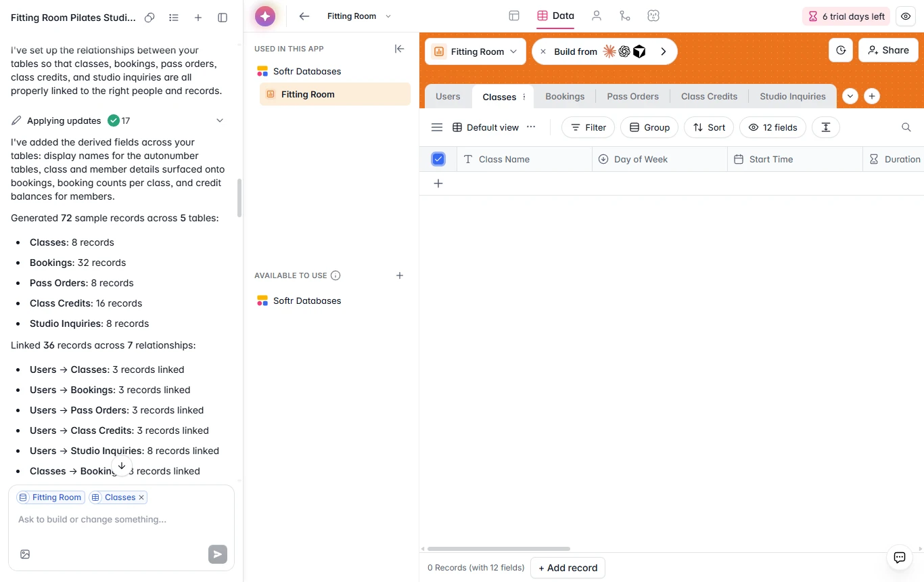Viewport: 924px width, 582px height.
Task: Click the chat panel vertical scrollbar
Action: coord(239,198)
